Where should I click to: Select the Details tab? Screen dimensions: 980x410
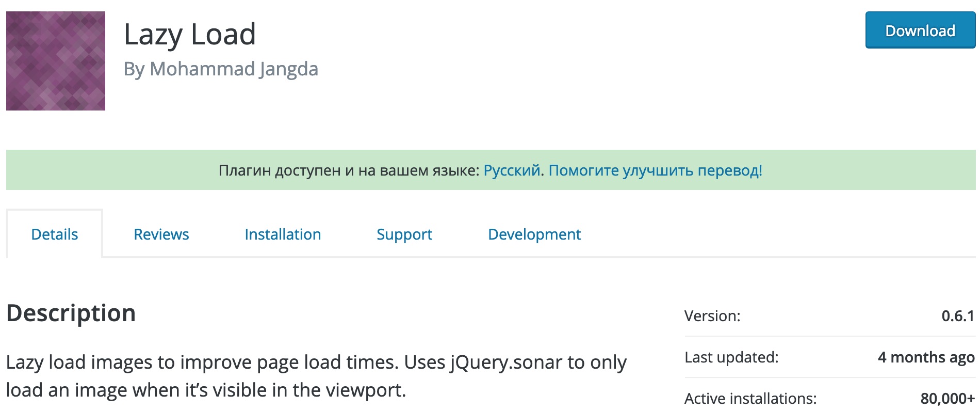55,234
